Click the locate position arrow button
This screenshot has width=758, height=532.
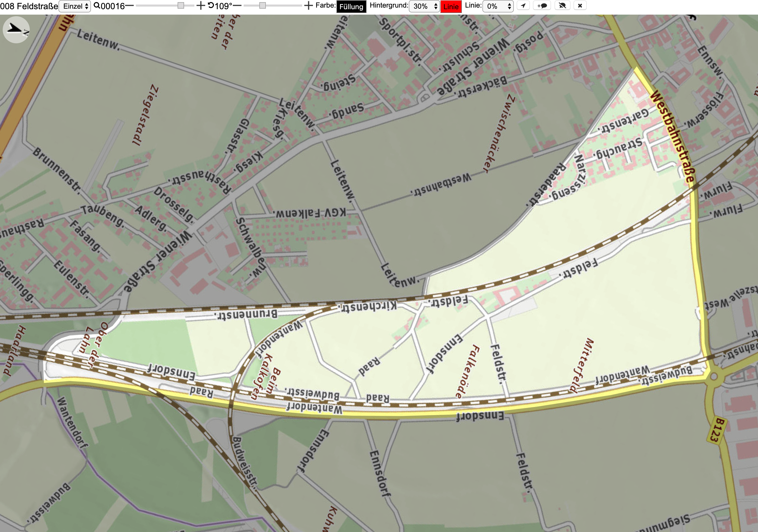(x=523, y=6)
